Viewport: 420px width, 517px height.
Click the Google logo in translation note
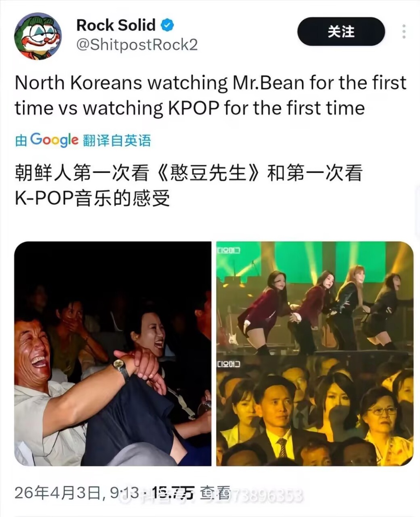coord(54,140)
